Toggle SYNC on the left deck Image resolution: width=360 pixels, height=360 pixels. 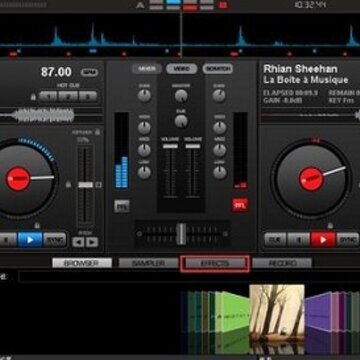(x=55, y=240)
